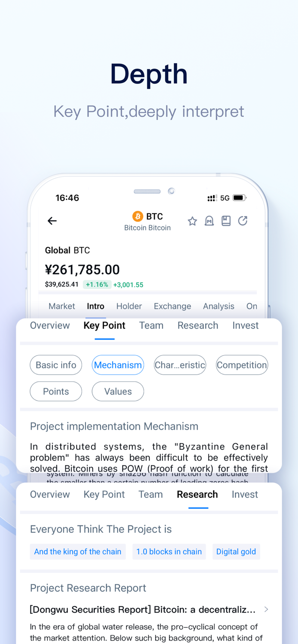Open the M badge alert icon
This screenshot has height=644, width=298.
coord(209,221)
